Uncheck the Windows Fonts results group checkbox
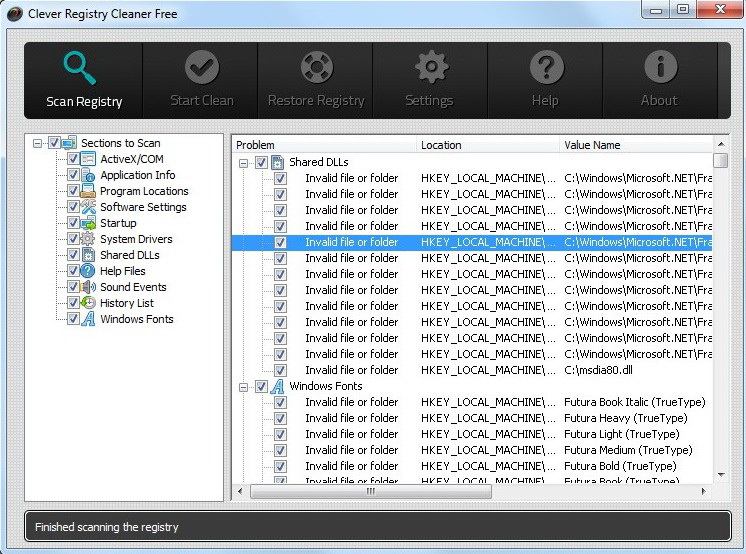The height and width of the screenshot is (554, 746). tap(261, 386)
